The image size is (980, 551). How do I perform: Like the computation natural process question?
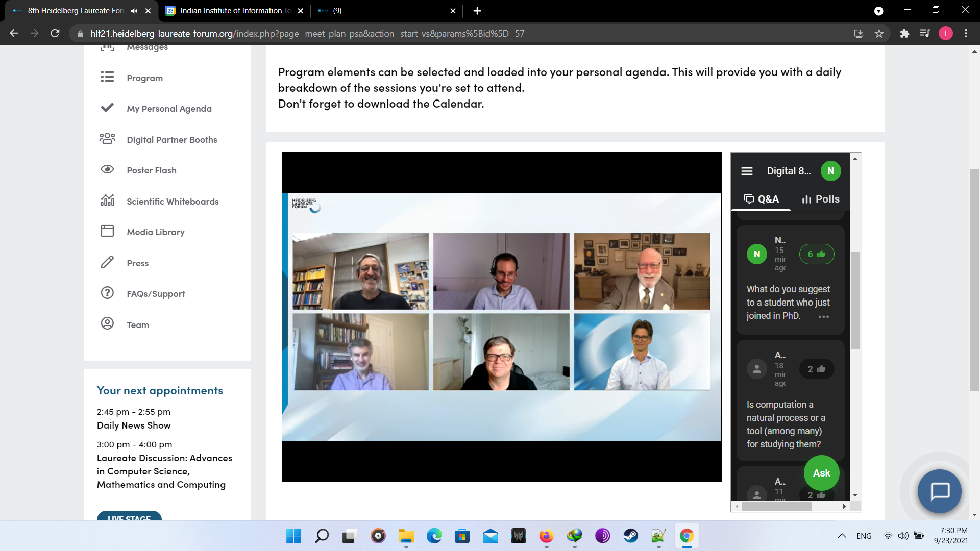point(816,369)
